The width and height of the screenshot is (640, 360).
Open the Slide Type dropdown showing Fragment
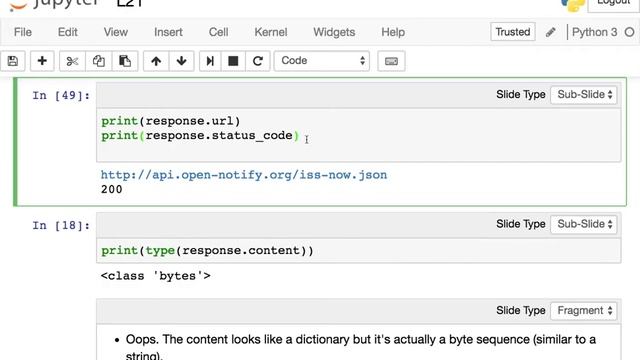(x=584, y=311)
